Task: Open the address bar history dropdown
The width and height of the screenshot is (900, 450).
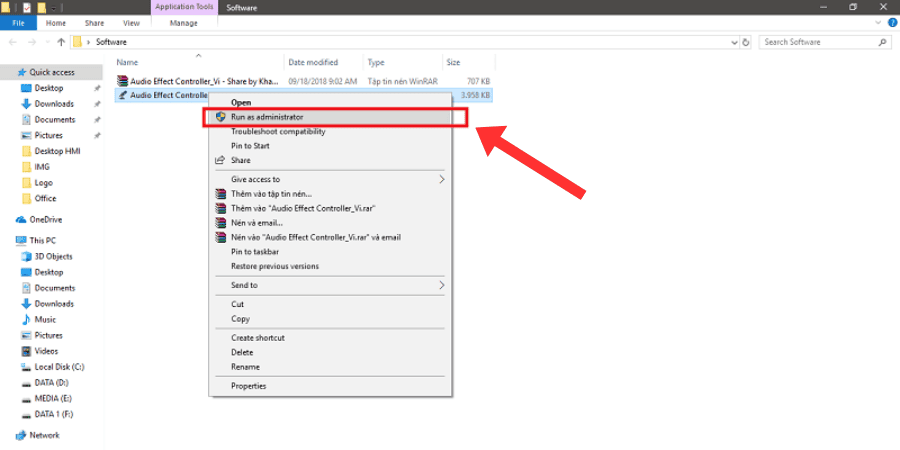Action: click(734, 42)
